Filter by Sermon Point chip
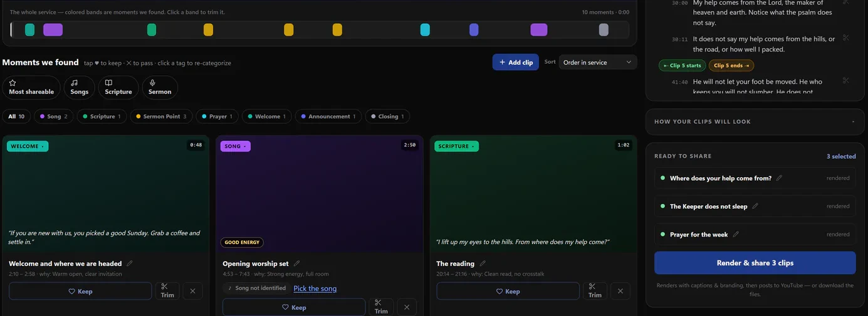 (x=161, y=116)
